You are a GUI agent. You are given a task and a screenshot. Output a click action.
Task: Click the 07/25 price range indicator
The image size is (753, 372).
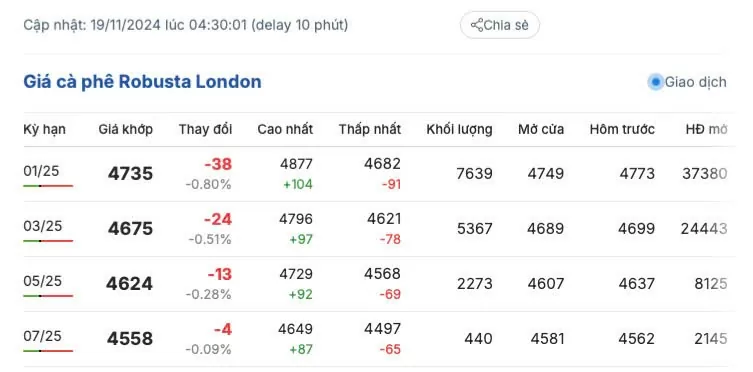point(48,351)
